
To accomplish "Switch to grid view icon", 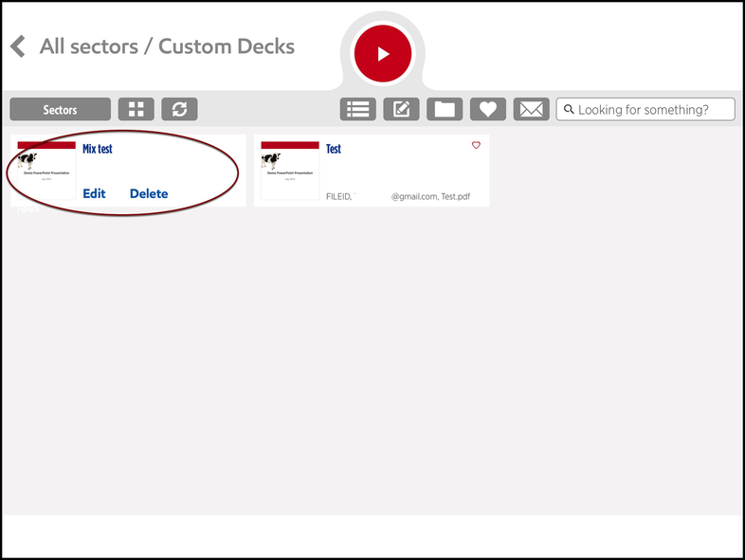I will pos(136,110).
